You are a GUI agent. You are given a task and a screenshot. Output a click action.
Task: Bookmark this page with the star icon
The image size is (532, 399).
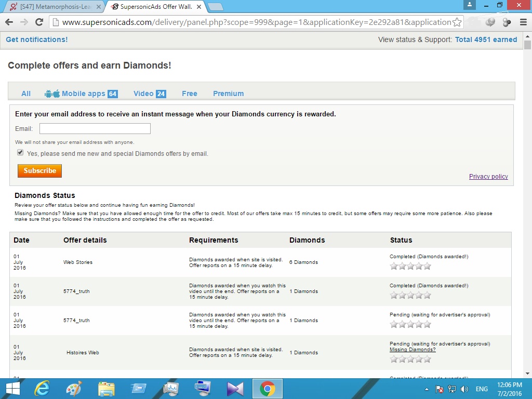click(x=457, y=22)
